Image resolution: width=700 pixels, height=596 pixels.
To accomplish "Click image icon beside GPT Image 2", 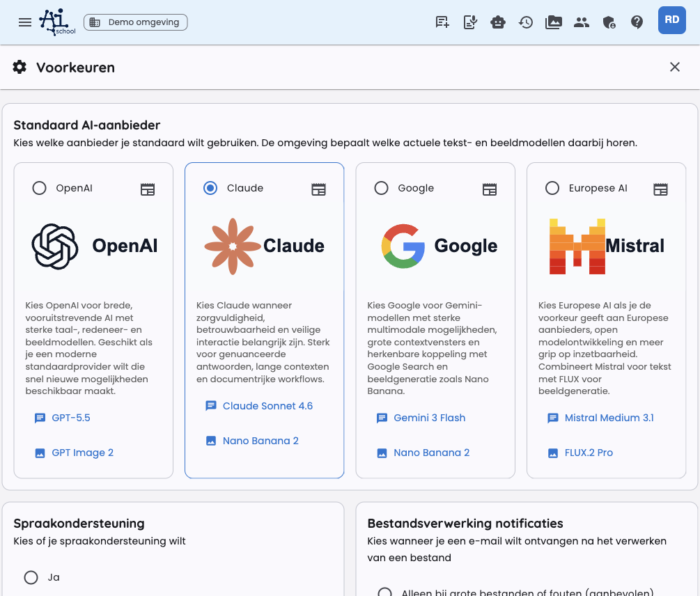I will (x=40, y=453).
